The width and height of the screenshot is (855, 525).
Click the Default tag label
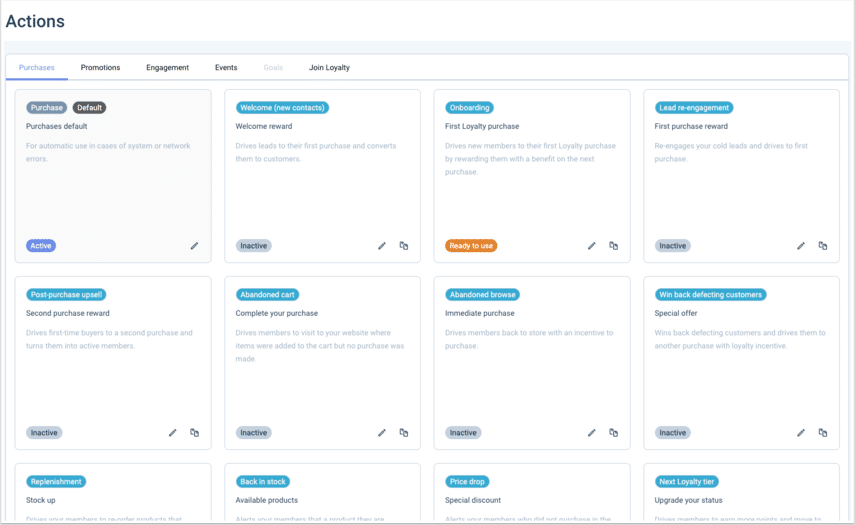89,108
